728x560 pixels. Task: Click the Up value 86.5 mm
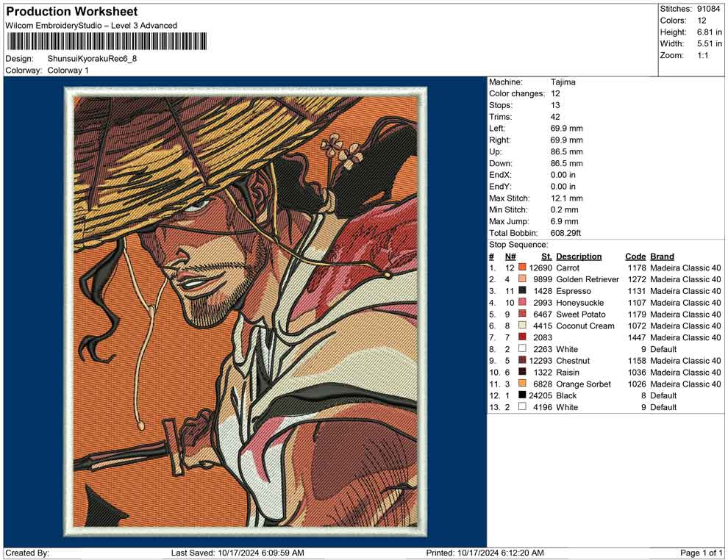pyautogui.click(x=566, y=151)
